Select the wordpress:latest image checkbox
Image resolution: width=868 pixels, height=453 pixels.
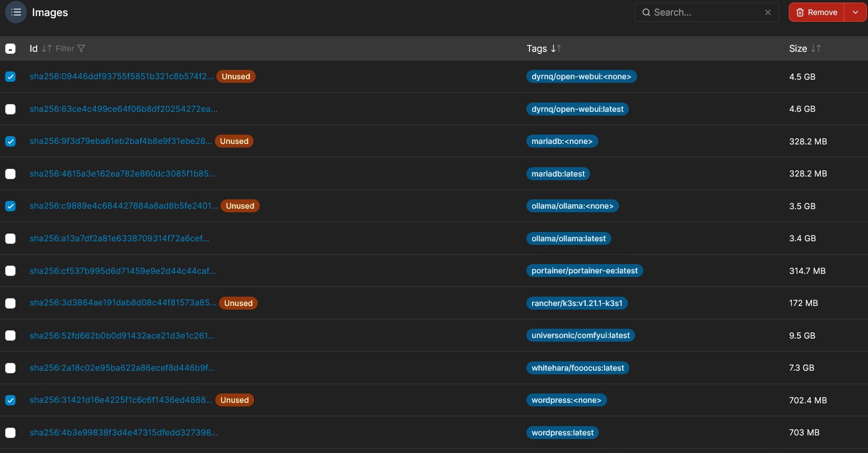10,433
